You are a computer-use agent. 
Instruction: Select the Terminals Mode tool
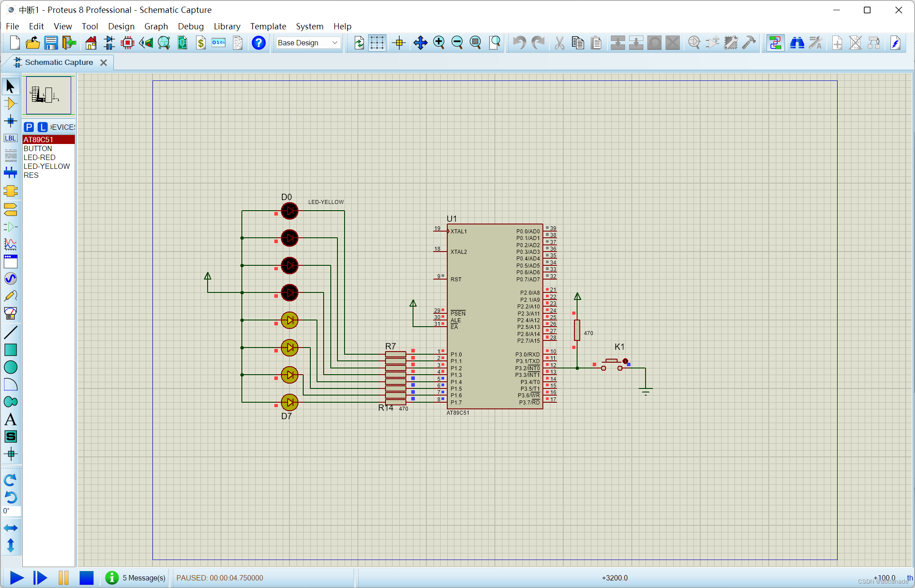tap(11, 209)
